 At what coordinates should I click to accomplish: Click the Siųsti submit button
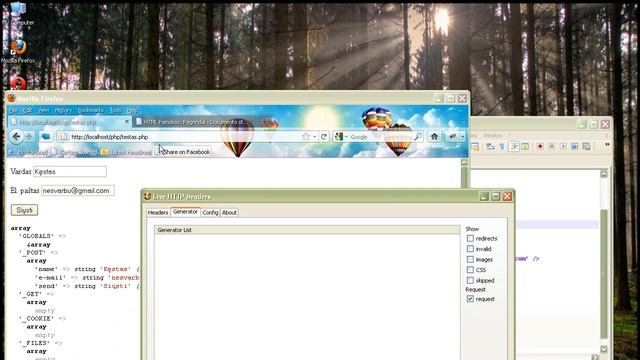pos(24,210)
